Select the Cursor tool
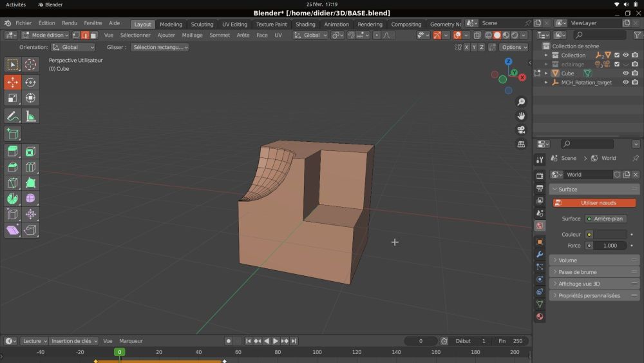Screen dimensions: 644x363 point(30,64)
